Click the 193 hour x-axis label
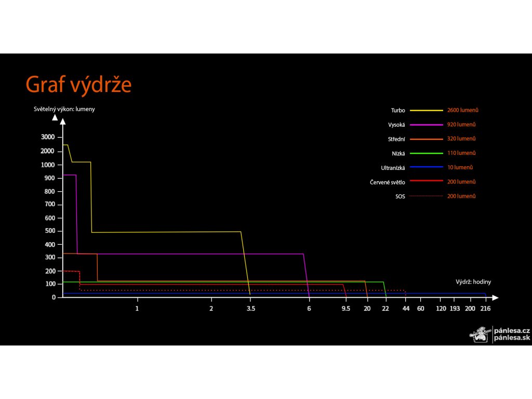The height and width of the screenshot is (399, 532). (455, 309)
